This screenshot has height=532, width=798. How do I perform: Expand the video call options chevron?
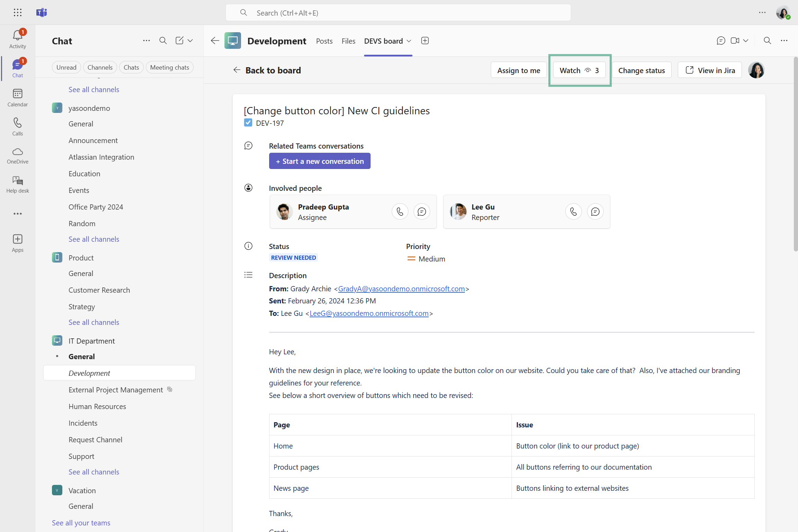point(746,41)
